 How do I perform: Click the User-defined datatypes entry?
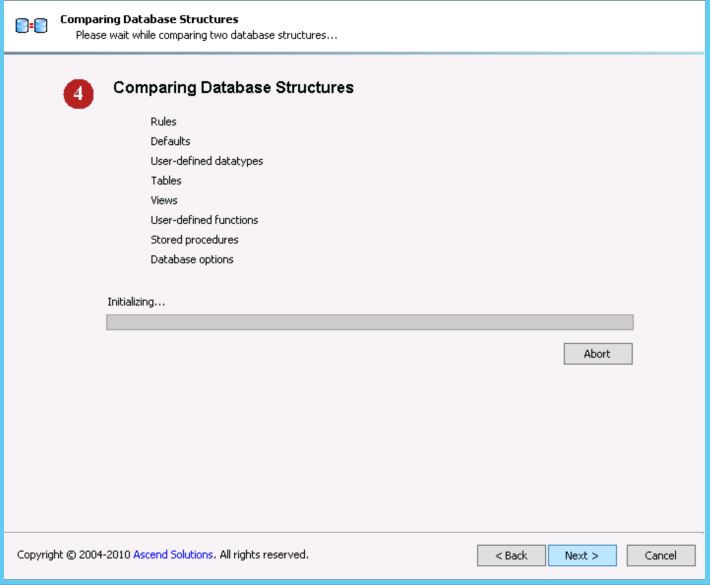[206, 161]
